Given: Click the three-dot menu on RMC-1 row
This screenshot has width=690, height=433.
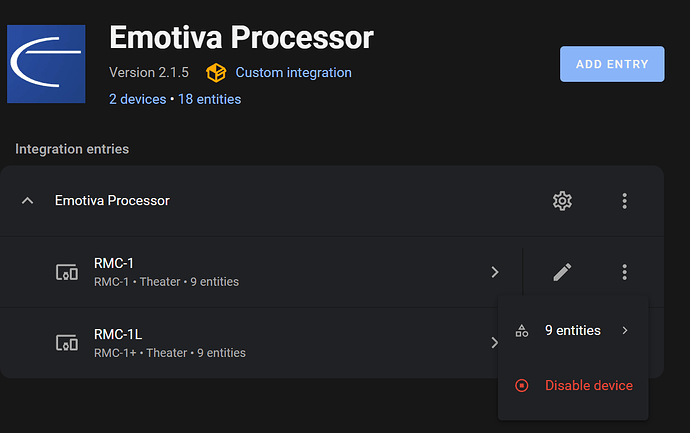Looking at the screenshot, I should (x=624, y=272).
